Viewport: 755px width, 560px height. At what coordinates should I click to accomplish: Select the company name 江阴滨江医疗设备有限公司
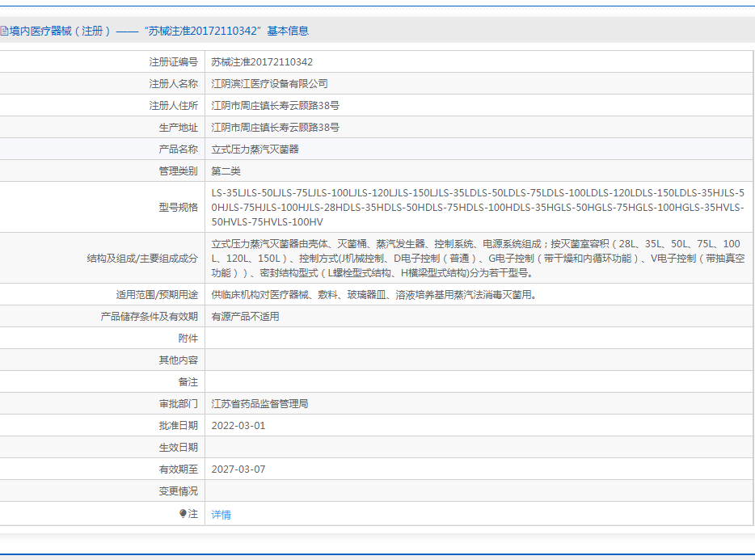[268, 82]
